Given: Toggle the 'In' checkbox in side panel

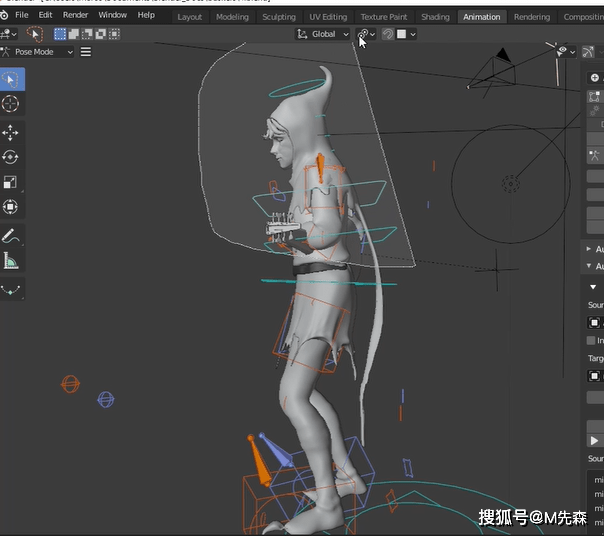Looking at the screenshot, I should pos(591,340).
